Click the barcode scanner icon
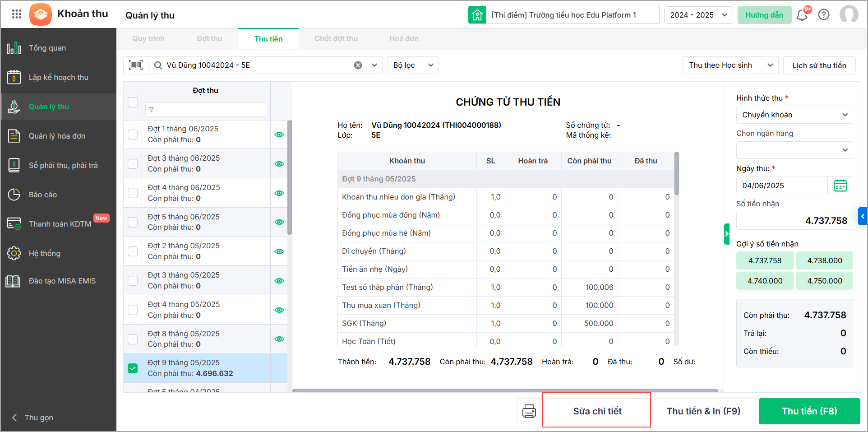This screenshot has width=868, height=432. point(136,65)
